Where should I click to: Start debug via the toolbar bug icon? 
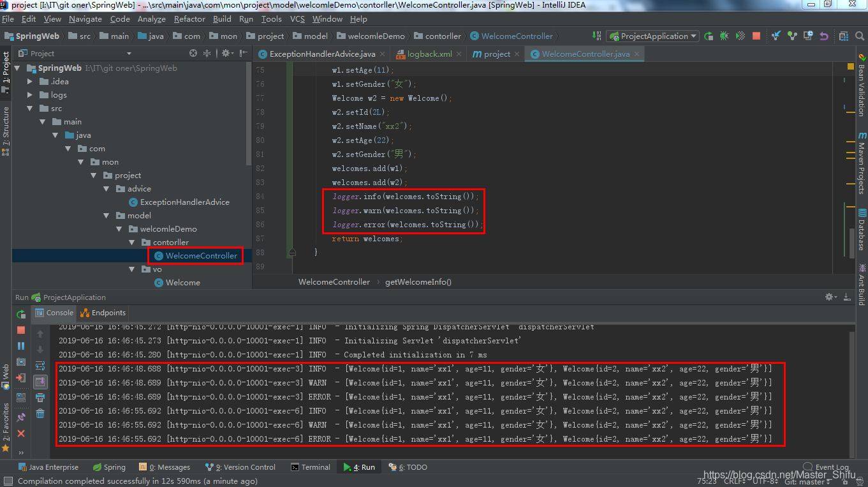tap(724, 36)
